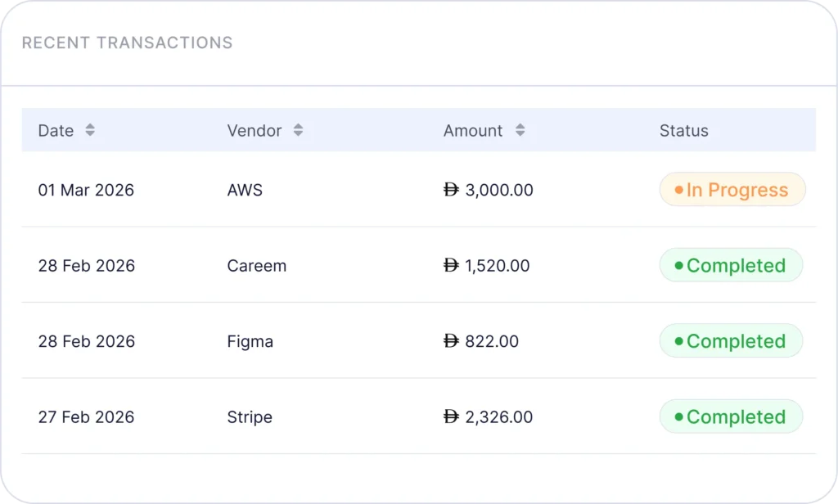Click the currency symbol beside 1,520.00

click(451, 266)
